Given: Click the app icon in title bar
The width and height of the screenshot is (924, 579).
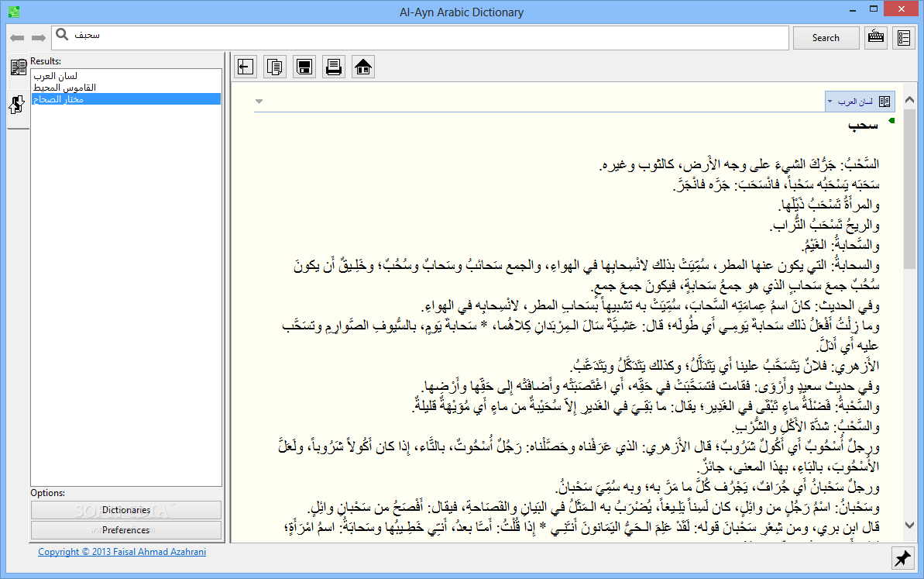Looking at the screenshot, I should point(14,11).
